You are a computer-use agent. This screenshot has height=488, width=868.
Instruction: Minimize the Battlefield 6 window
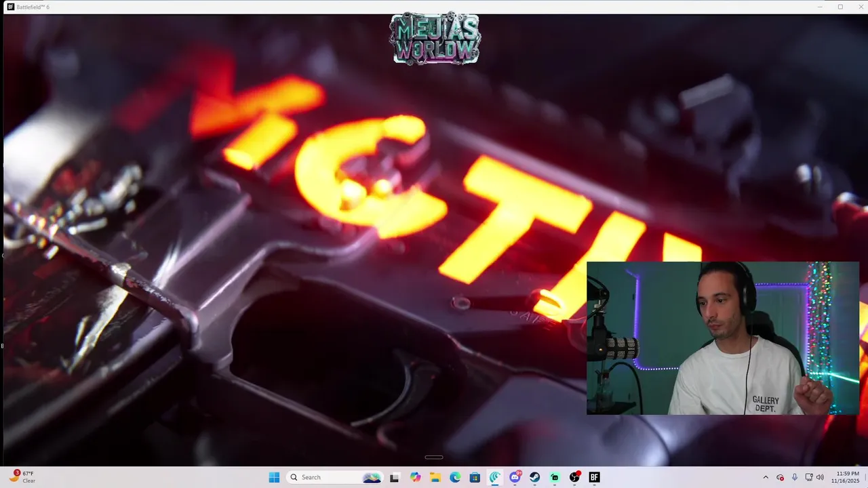coord(820,7)
